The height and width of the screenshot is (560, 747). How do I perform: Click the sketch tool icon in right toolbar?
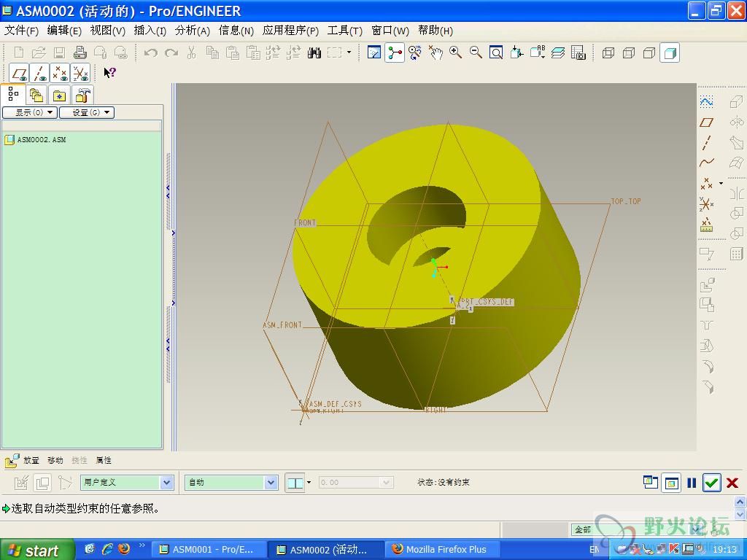(706, 102)
